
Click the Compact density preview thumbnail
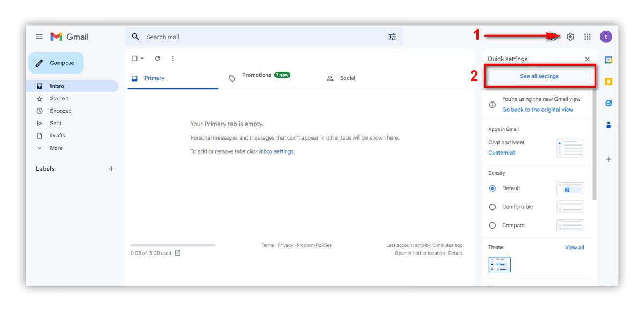[570, 226]
